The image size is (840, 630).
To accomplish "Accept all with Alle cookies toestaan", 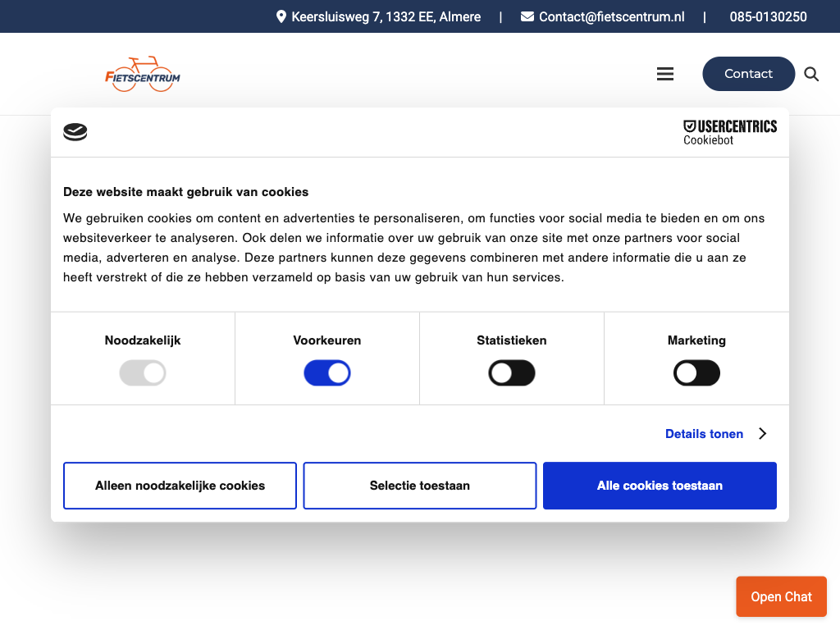I will [660, 486].
